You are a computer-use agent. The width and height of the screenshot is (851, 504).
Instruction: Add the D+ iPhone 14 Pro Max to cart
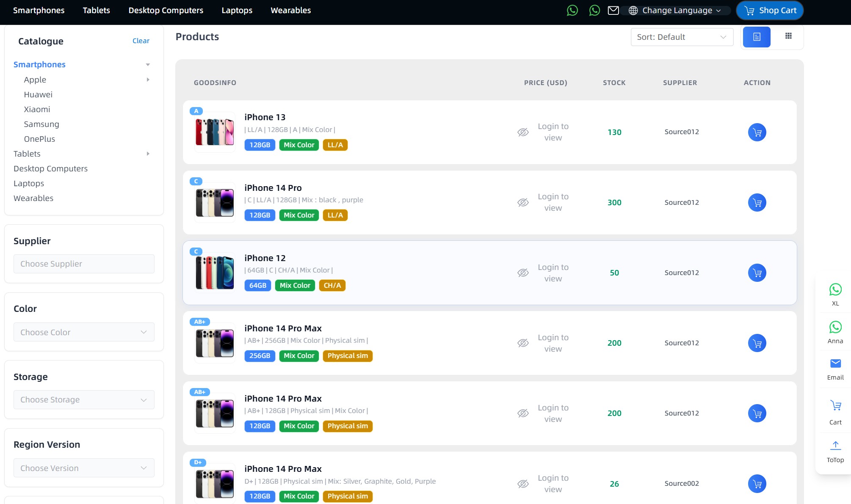pos(757,484)
